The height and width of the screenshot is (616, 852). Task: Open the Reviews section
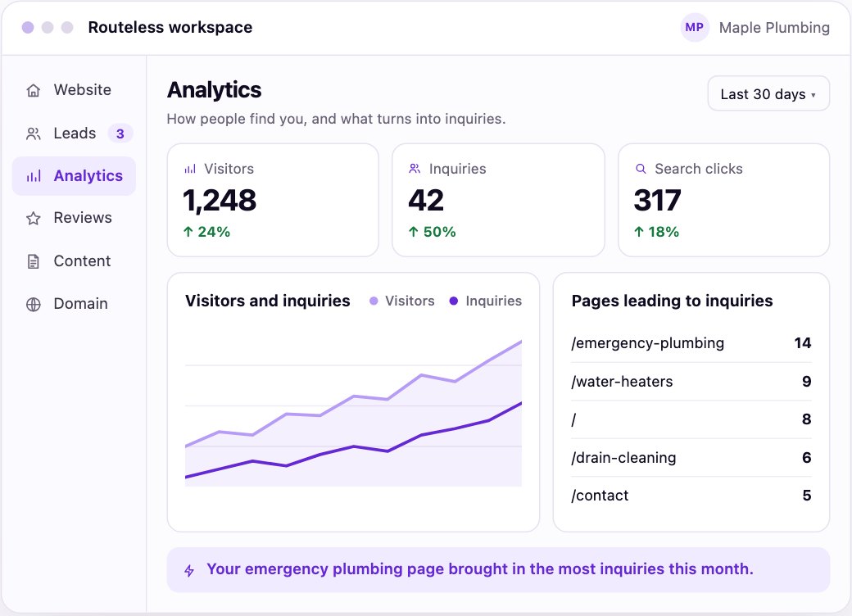pyautogui.click(x=74, y=219)
